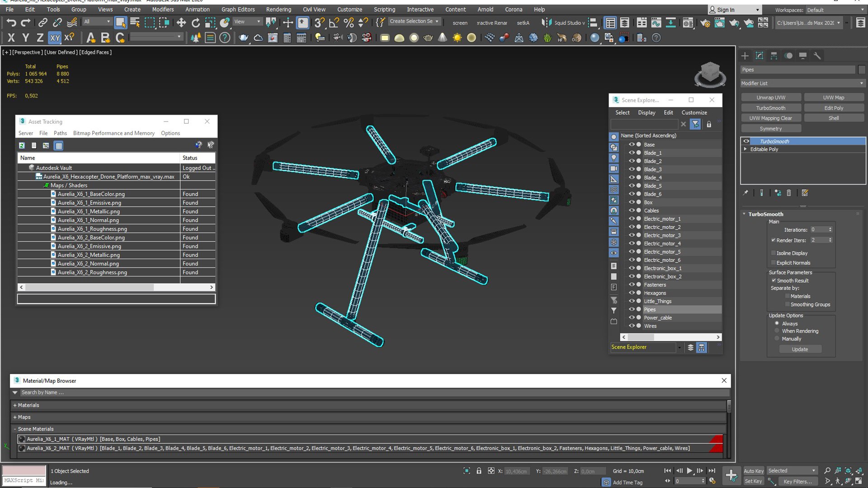The height and width of the screenshot is (488, 868).
Task: Open the Utilities wrench tab
Action: (x=817, y=56)
